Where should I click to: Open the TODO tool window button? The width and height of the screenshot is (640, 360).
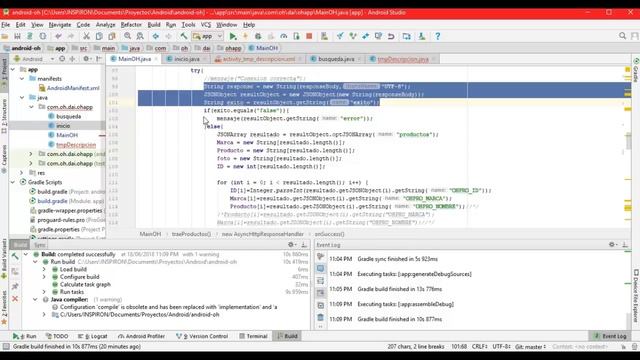click(57, 336)
